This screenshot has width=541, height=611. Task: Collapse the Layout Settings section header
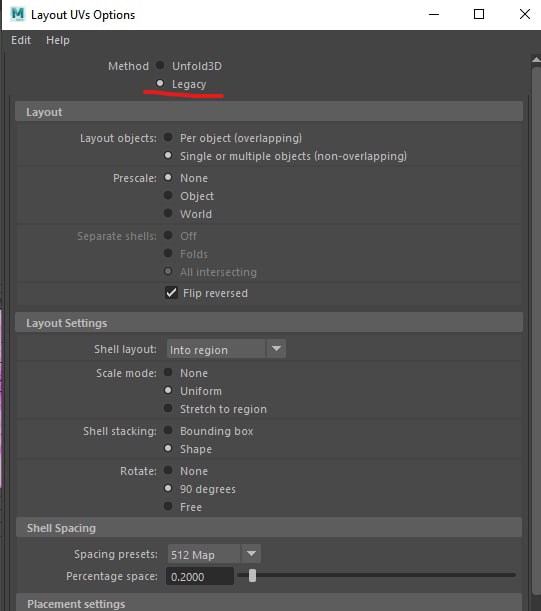click(x=269, y=323)
